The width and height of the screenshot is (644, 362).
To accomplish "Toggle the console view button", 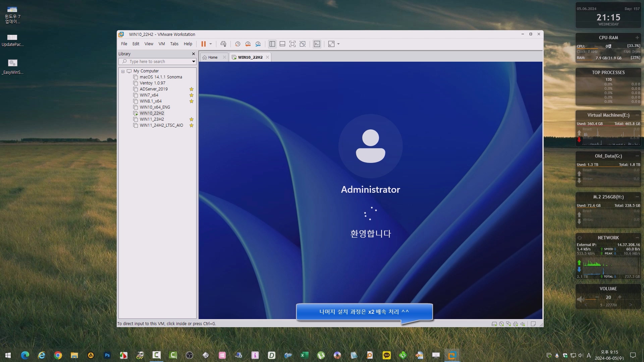I will coord(317,44).
